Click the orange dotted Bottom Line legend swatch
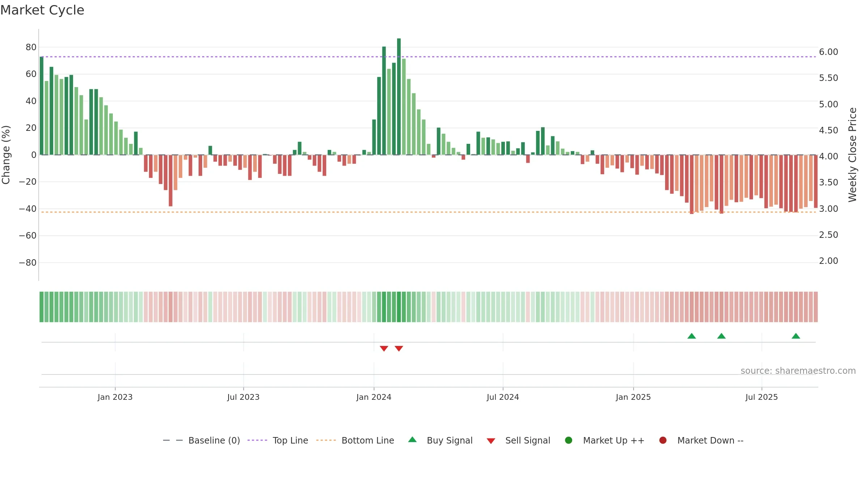 pyautogui.click(x=326, y=440)
